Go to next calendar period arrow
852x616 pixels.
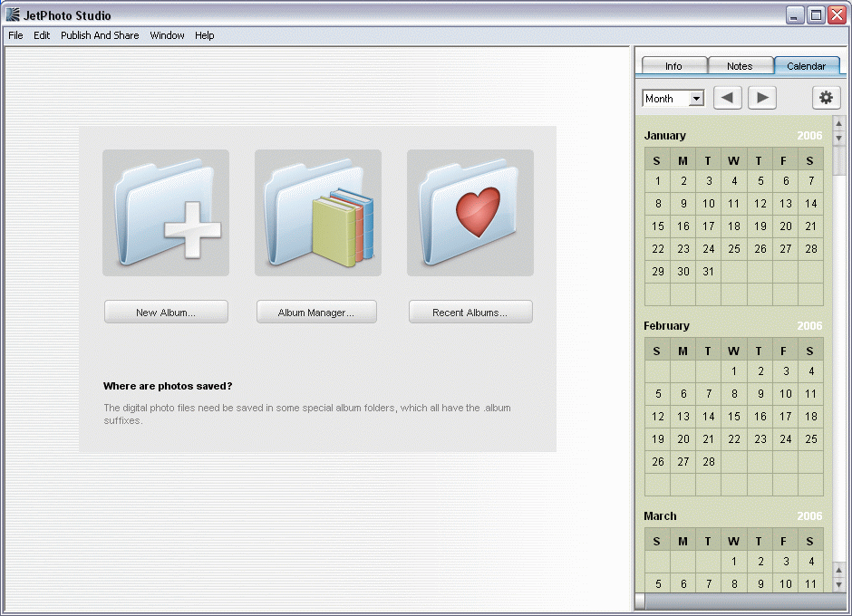point(762,98)
